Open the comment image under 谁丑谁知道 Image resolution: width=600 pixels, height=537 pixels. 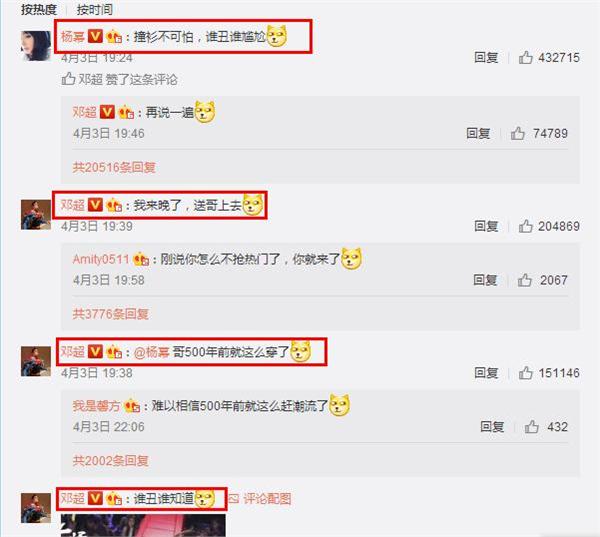pyautogui.click(x=143, y=525)
